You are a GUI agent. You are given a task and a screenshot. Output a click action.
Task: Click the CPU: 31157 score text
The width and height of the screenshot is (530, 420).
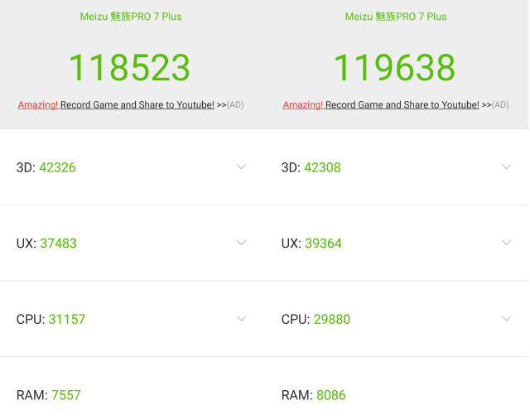[x=51, y=319]
